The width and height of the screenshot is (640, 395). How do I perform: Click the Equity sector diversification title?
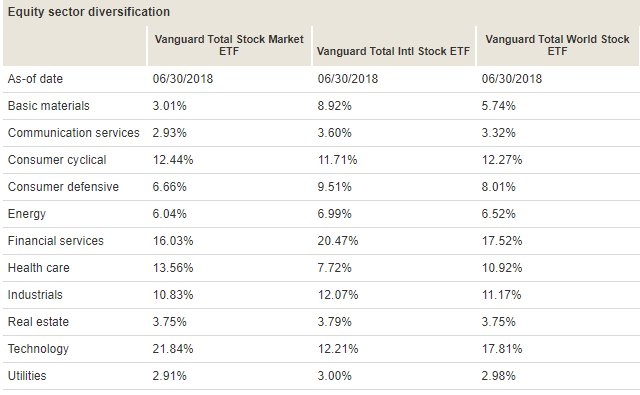(89, 12)
